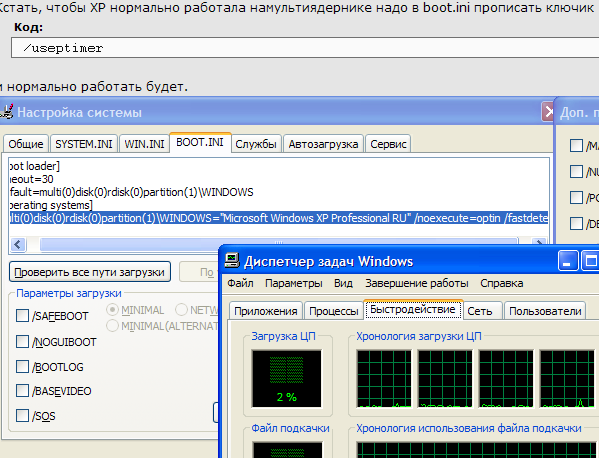Enable the /BOOTLOG option

tap(22, 367)
